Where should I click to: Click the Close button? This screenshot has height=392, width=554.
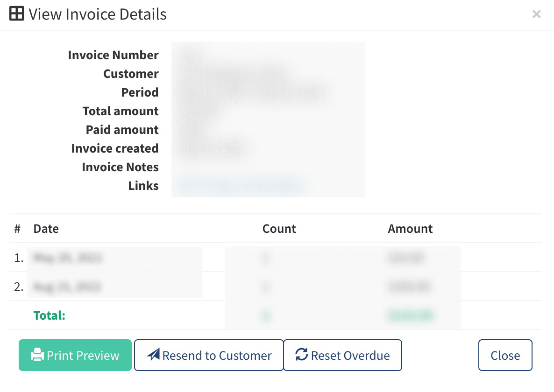tap(505, 355)
